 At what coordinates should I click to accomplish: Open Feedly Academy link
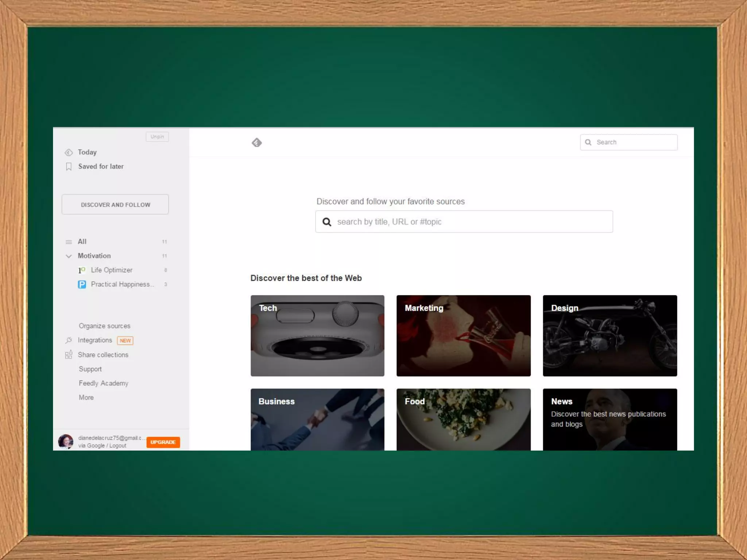[x=104, y=383]
